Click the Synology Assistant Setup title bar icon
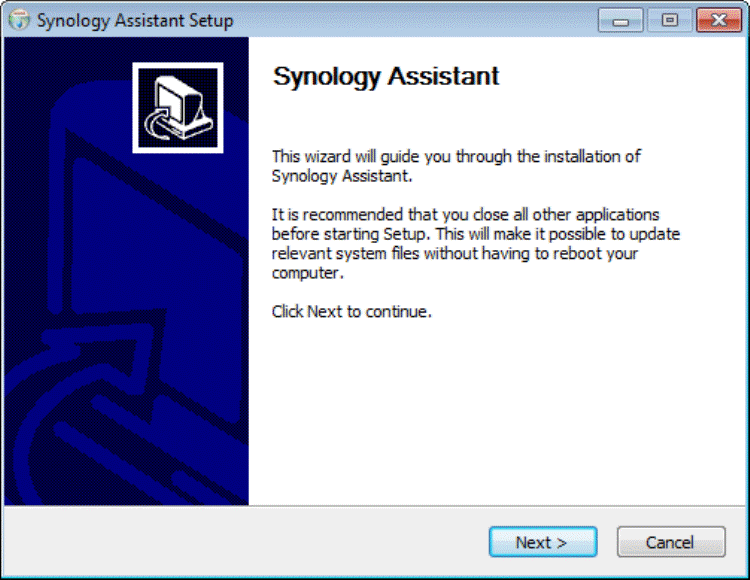Screen dimensions: 750x580 pyautogui.click(x=20, y=20)
